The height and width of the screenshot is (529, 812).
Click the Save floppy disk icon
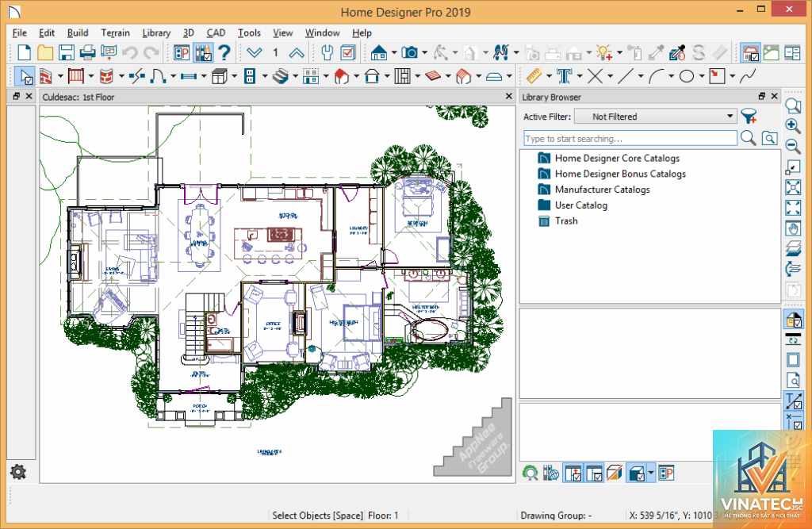coord(67,52)
